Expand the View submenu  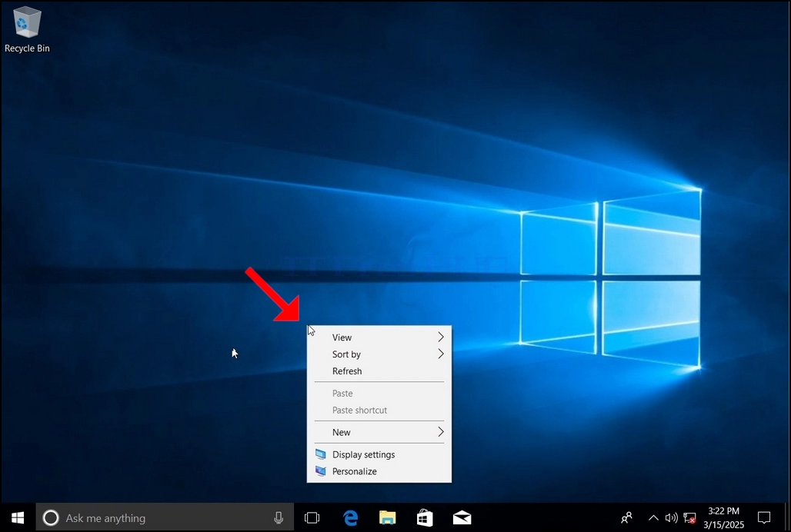379,337
